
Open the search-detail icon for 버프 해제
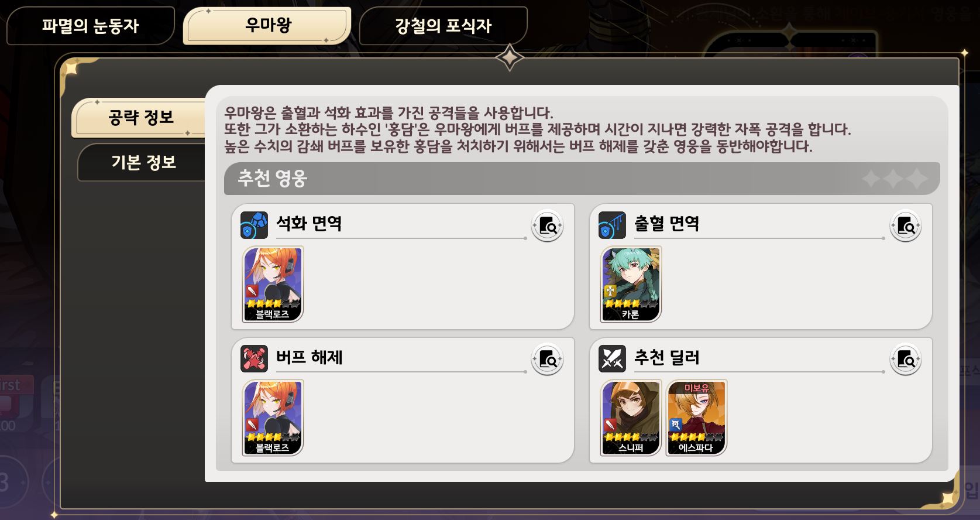[x=547, y=359]
